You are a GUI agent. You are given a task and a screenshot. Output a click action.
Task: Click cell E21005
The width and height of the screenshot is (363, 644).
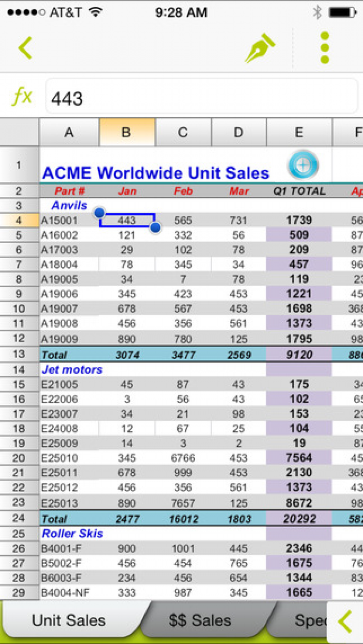pyautogui.click(x=69, y=384)
